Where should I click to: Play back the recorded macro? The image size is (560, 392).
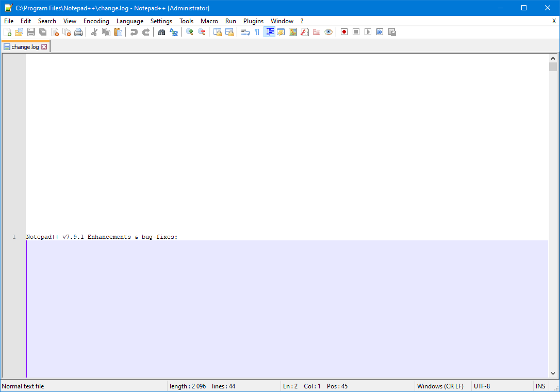pyautogui.click(x=368, y=32)
